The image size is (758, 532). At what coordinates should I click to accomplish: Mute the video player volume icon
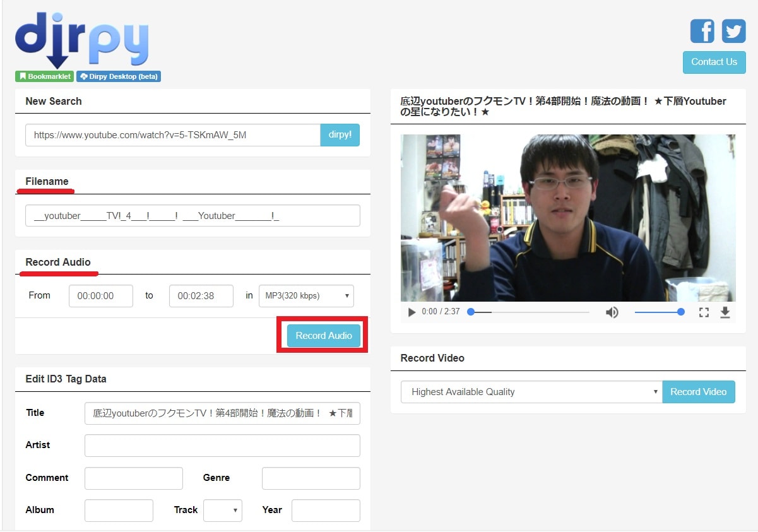tap(612, 312)
